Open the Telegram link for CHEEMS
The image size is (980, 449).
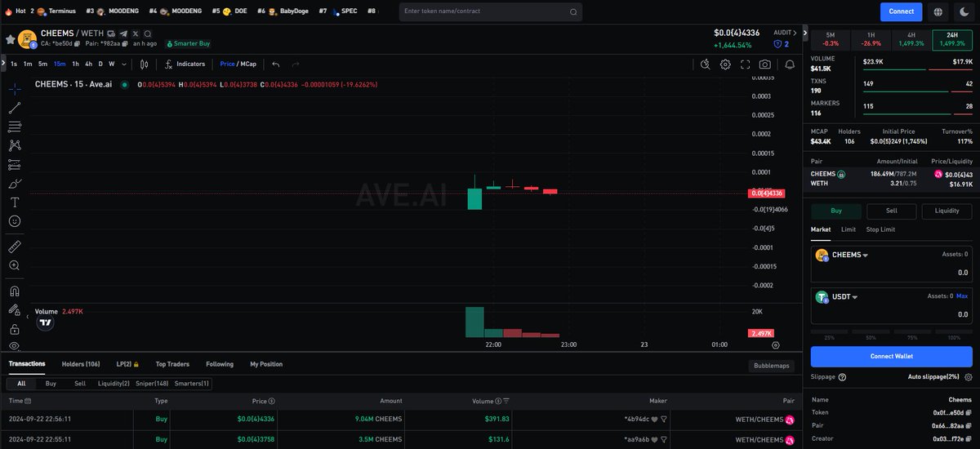123,33
